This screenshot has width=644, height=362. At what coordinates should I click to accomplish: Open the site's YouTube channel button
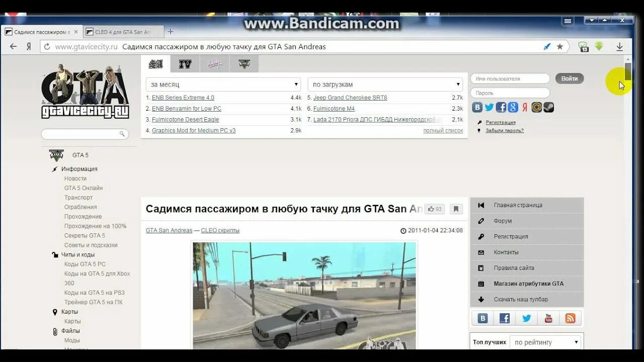click(548, 318)
